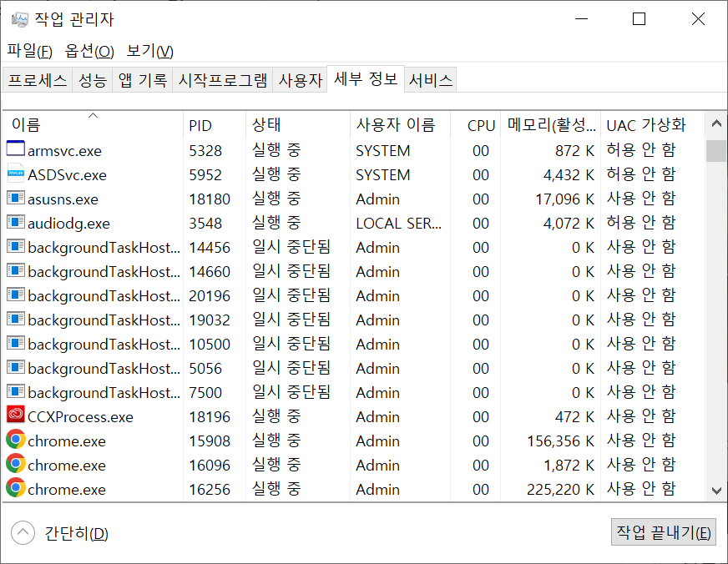
Task: Switch to the 프로세스 tab
Action: coord(37,80)
